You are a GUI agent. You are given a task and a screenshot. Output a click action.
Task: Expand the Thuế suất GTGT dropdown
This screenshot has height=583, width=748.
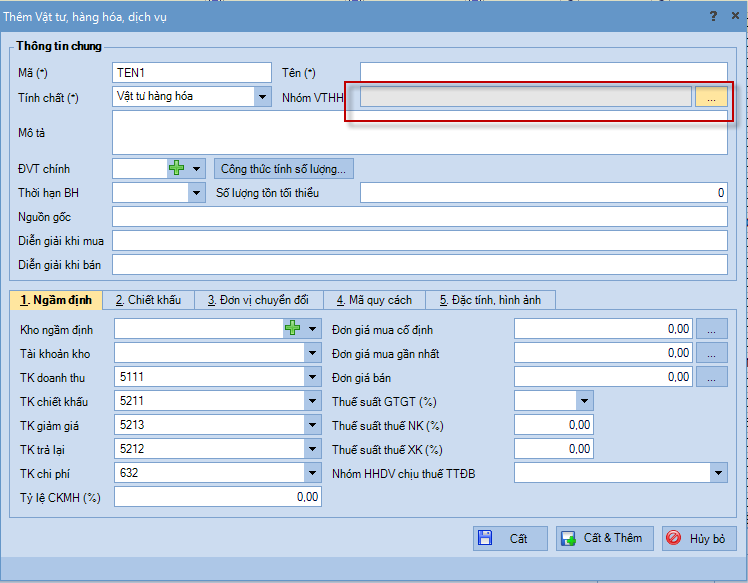click(x=584, y=401)
